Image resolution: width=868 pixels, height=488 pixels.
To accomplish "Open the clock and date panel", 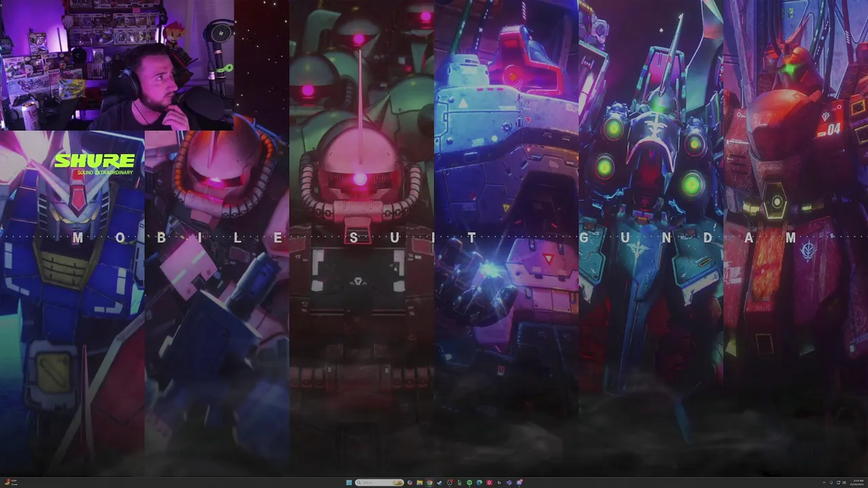I will [x=857, y=483].
